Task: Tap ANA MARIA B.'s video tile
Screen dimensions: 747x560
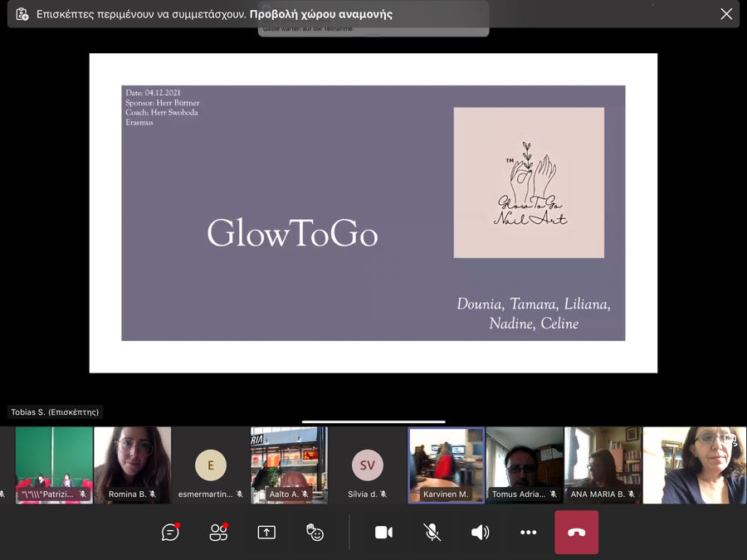Action: click(603, 465)
